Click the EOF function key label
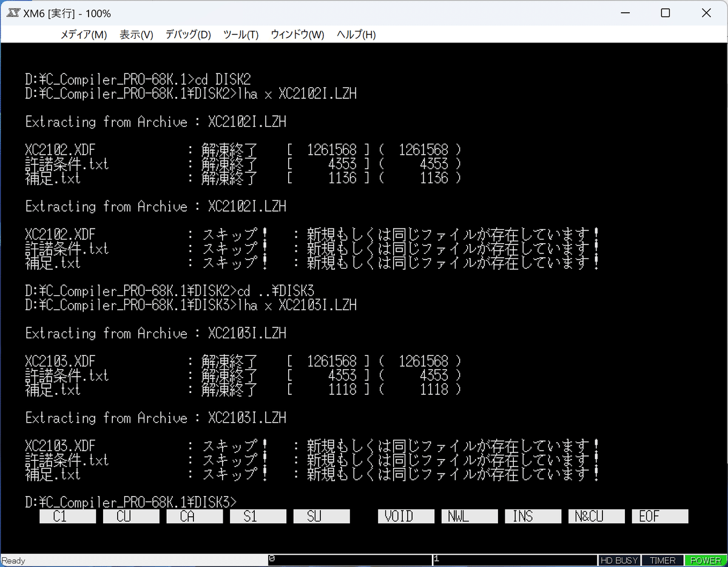Screen dimensions: 728x567 click(x=660, y=516)
